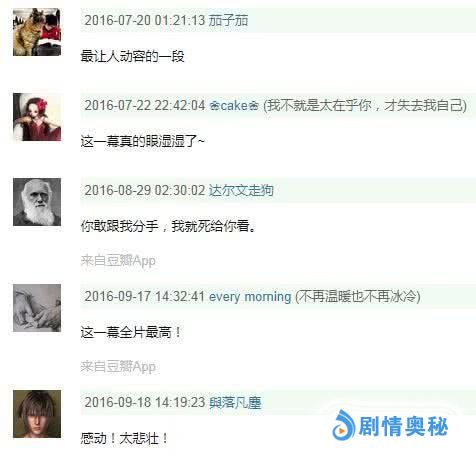Click the timestamp 2016-07-20 01:21:13
Viewport: 476px width, 456px height.
(145, 20)
